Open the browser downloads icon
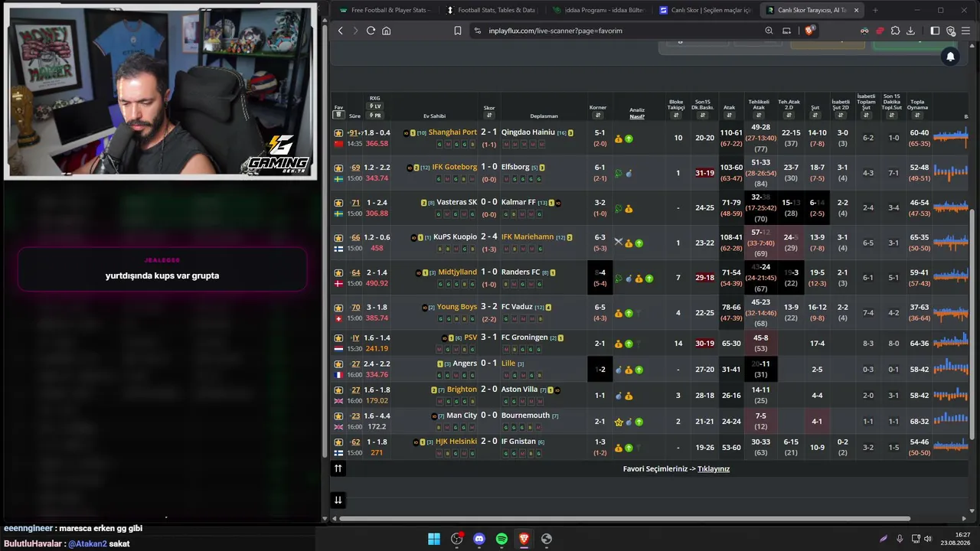The height and width of the screenshot is (551, 980). click(x=910, y=31)
